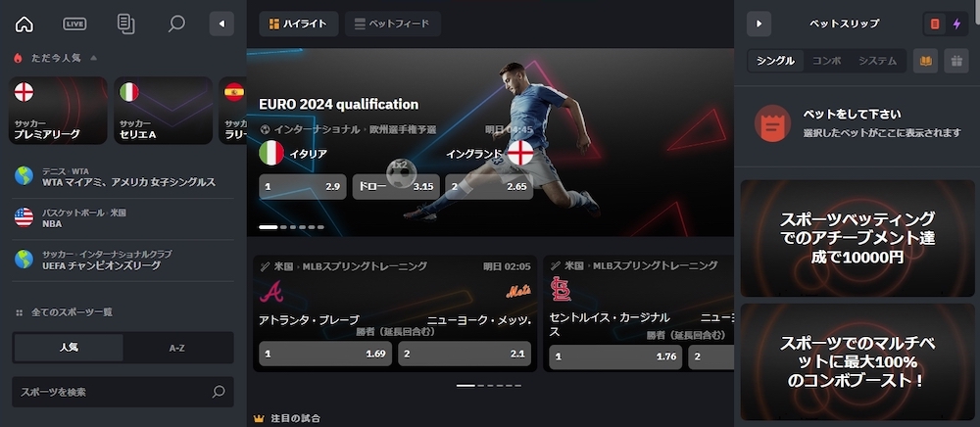Select the ベットフィード tab
This screenshot has height=427, width=980.
[393, 24]
